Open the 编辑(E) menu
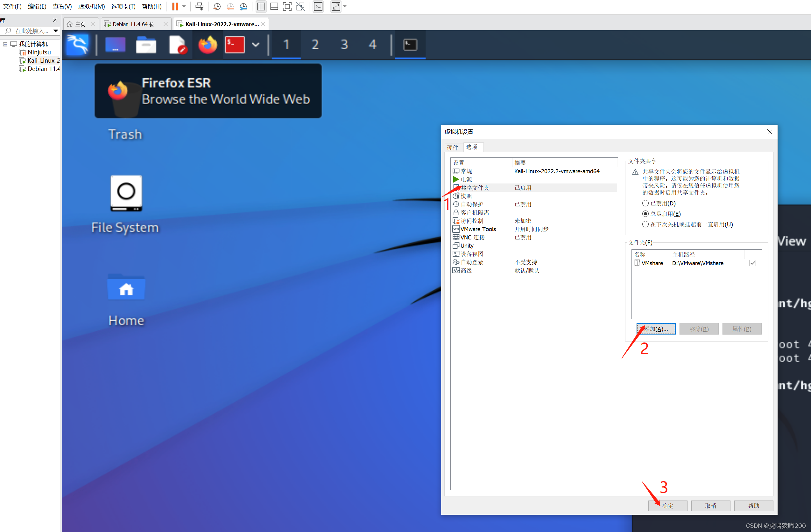Screen dimensions: 811x532 (x=37, y=6)
